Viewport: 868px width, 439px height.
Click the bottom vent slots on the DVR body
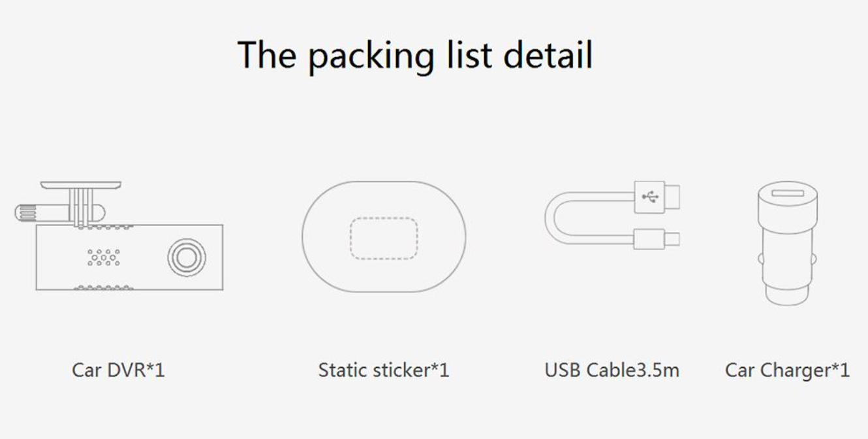point(104,287)
